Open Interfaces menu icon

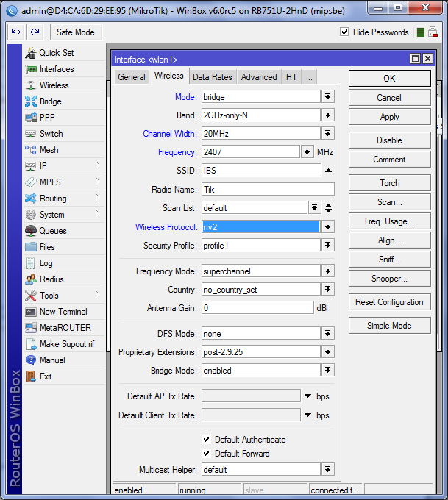point(31,69)
